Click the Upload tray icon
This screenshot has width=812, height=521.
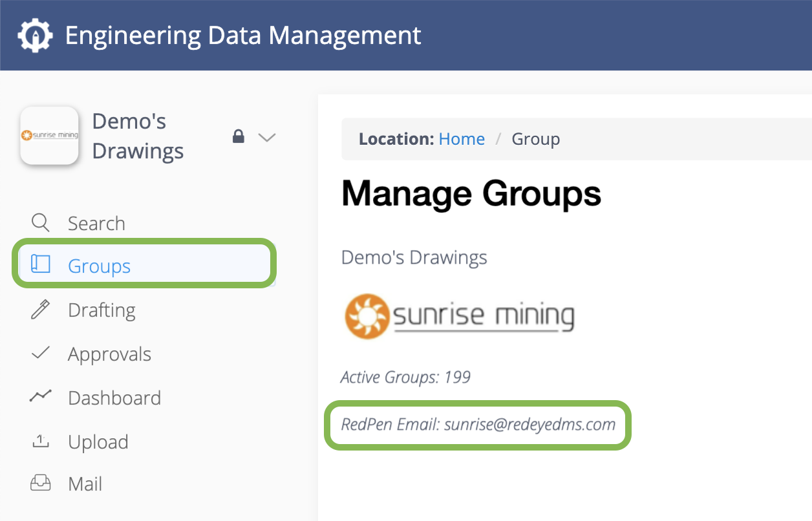pyautogui.click(x=40, y=441)
